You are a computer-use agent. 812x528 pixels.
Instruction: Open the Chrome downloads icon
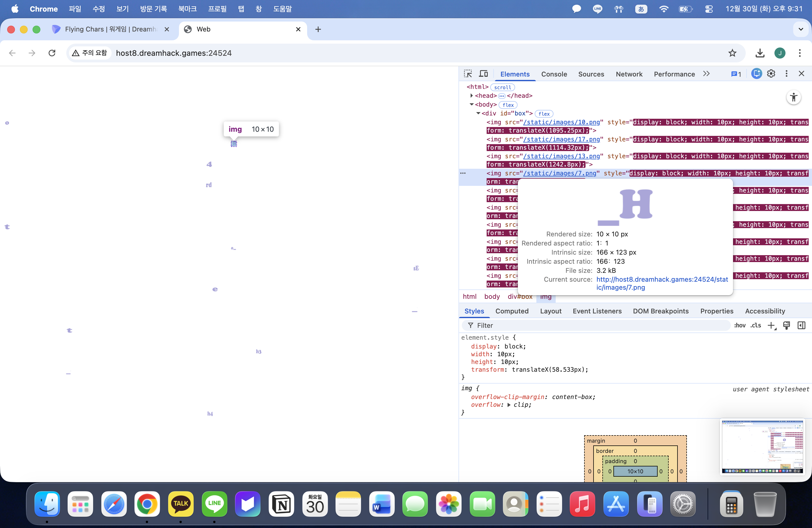(x=760, y=53)
